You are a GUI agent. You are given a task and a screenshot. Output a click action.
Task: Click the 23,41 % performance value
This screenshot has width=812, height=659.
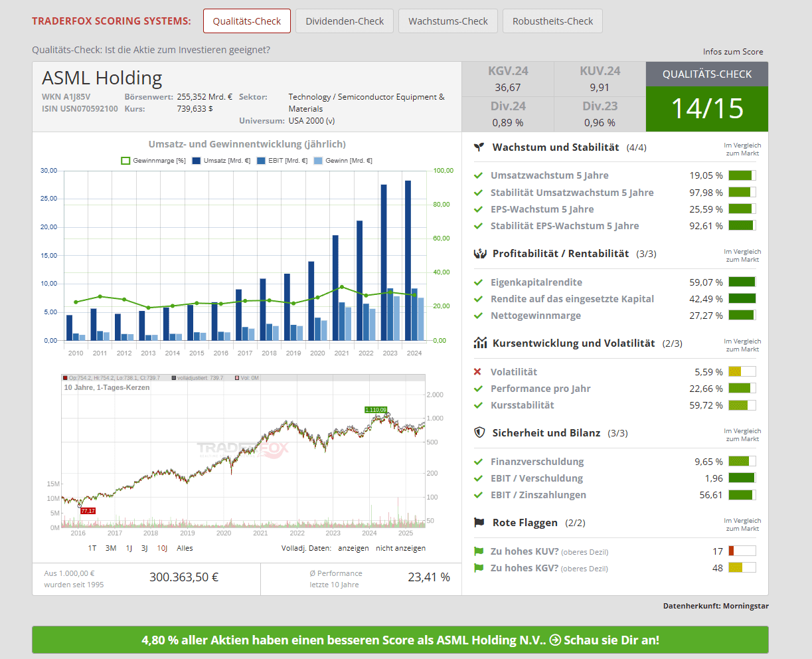click(x=429, y=577)
